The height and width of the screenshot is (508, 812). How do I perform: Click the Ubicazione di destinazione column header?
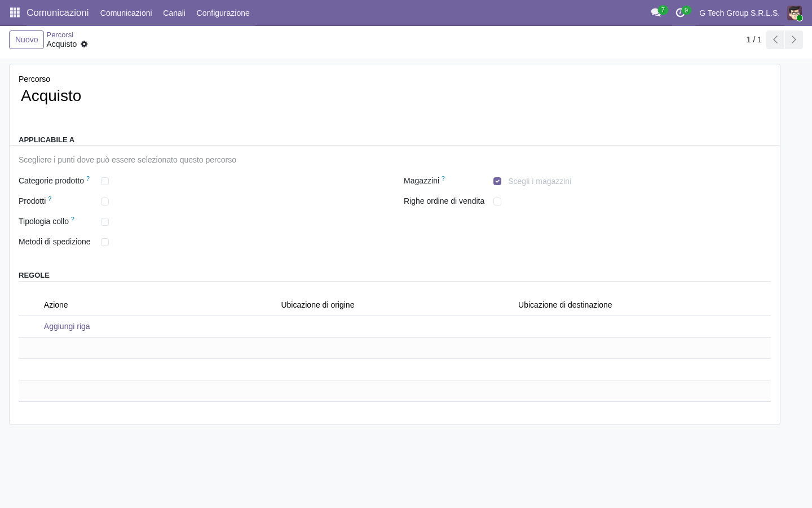pyautogui.click(x=565, y=305)
